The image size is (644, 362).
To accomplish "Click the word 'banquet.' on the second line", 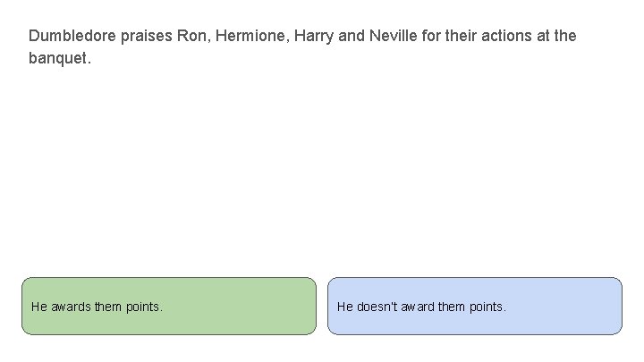I will (59, 59).
